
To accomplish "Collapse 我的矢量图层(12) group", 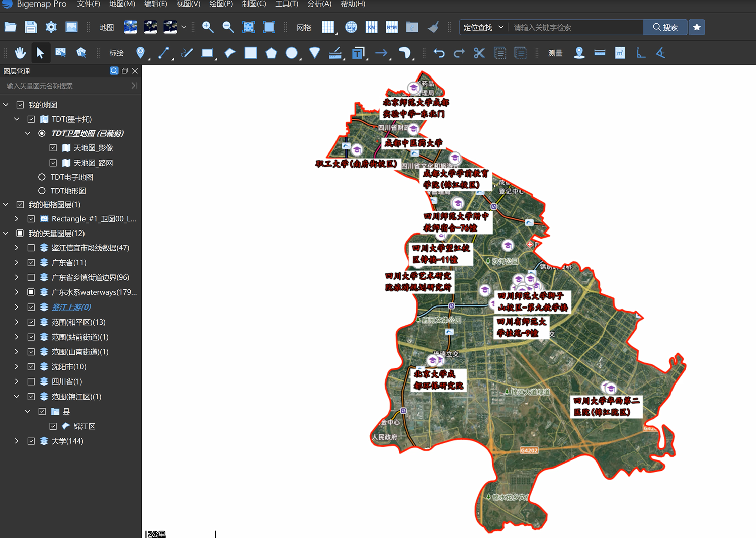I will pyautogui.click(x=6, y=233).
